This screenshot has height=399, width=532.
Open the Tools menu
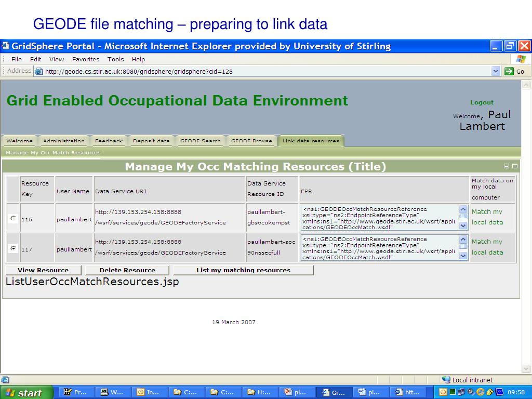coord(115,59)
